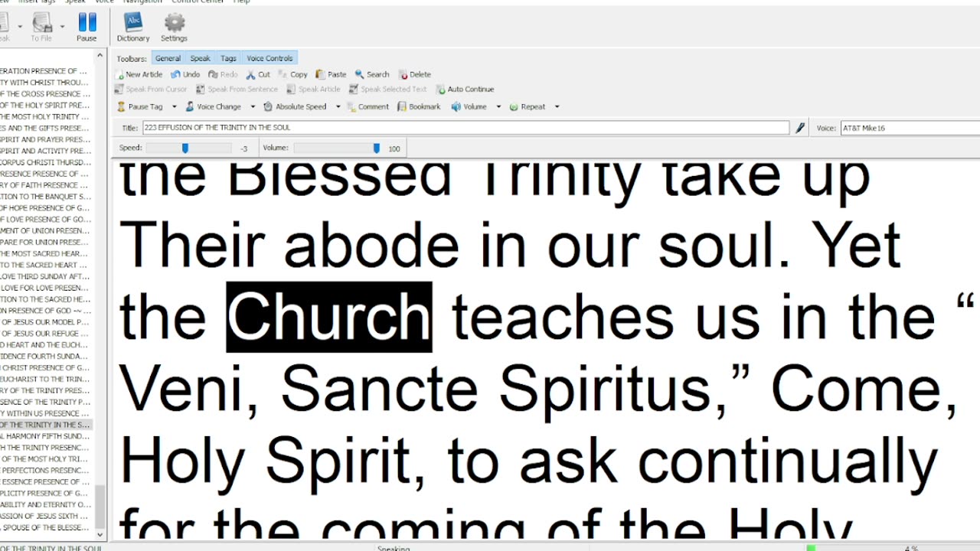Open the Settings gear

pos(174,27)
